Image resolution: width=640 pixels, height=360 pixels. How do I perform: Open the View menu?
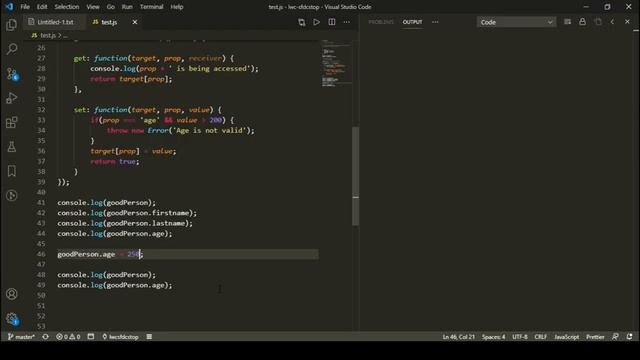coord(93,7)
